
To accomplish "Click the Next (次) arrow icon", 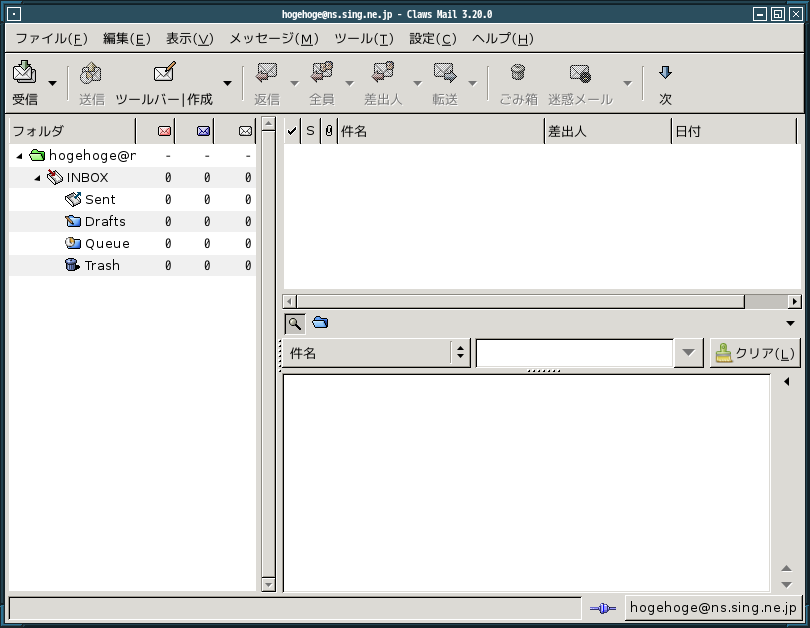I will (665, 74).
